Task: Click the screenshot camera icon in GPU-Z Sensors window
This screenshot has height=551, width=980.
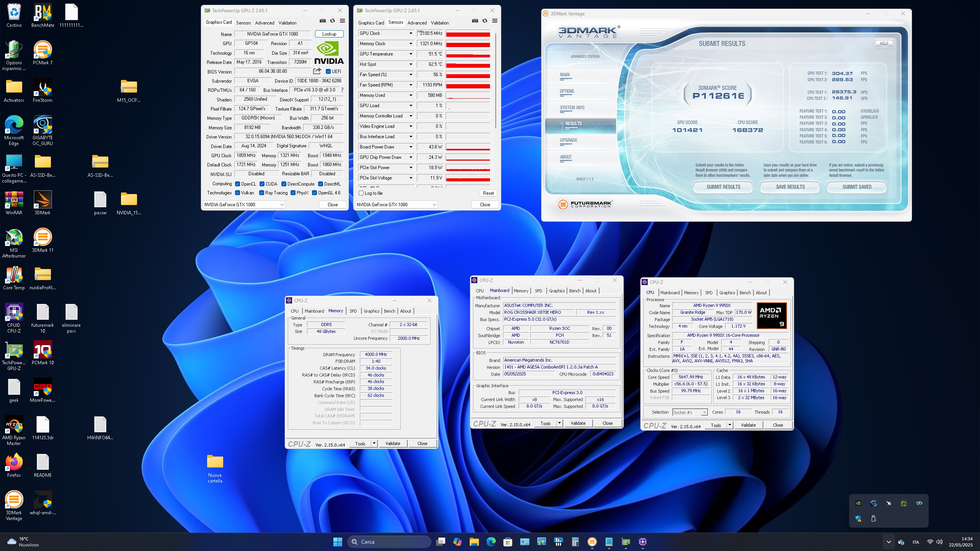Action: [x=475, y=21]
